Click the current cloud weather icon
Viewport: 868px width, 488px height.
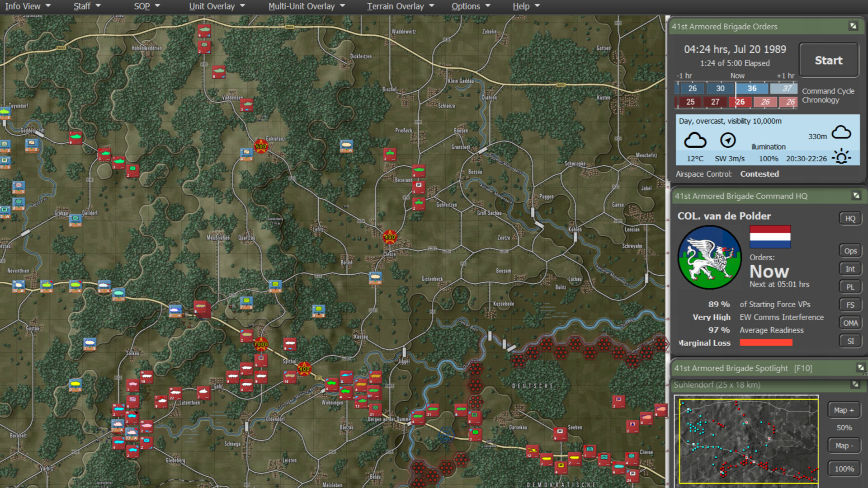click(695, 140)
